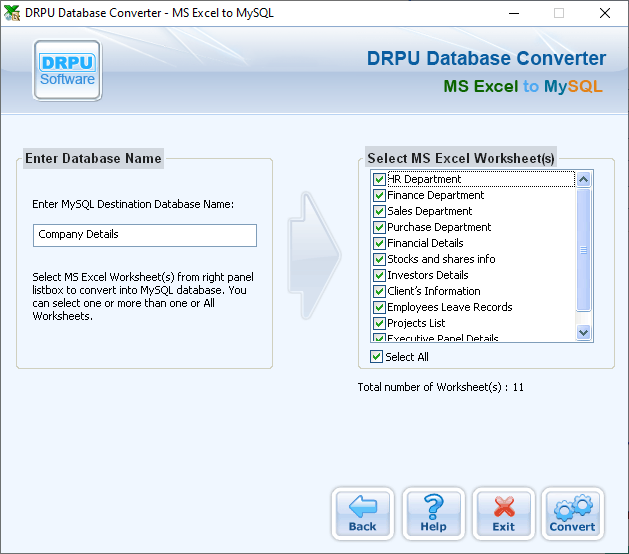Image resolution: width=629 pixels, height=554 pixels.
Task: Toggle the Projects List checkbox
Action: point(379,323)
